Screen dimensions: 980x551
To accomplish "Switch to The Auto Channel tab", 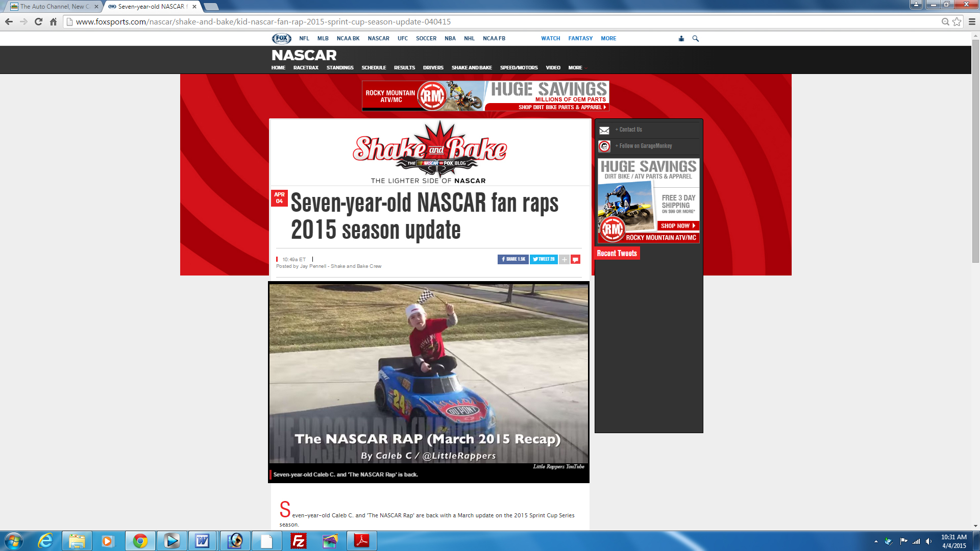I will coord(54,7).
